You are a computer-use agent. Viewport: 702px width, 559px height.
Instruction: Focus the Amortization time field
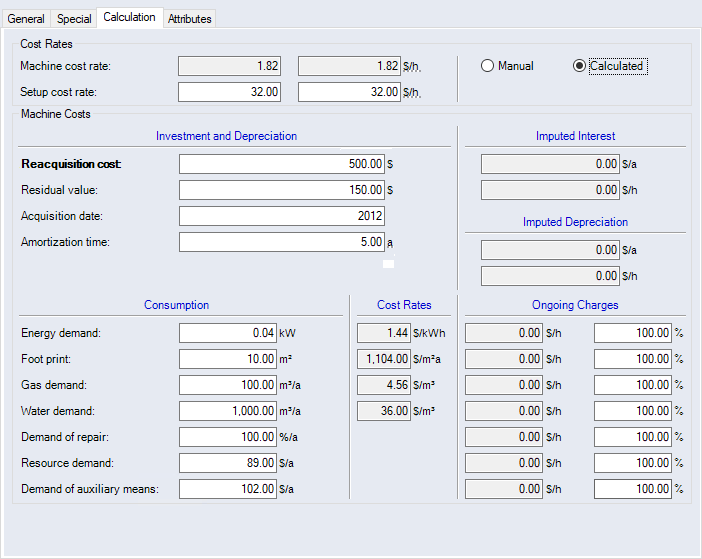[282, 242]
